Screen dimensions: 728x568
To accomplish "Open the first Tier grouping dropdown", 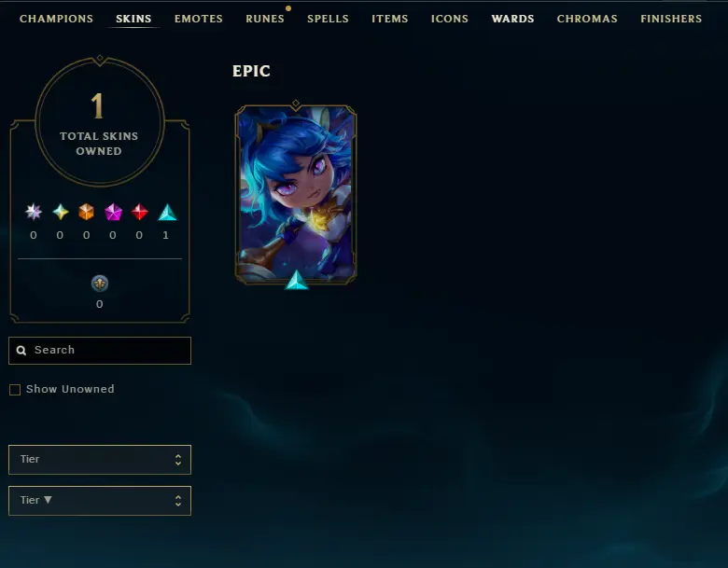I will [100, 460].
